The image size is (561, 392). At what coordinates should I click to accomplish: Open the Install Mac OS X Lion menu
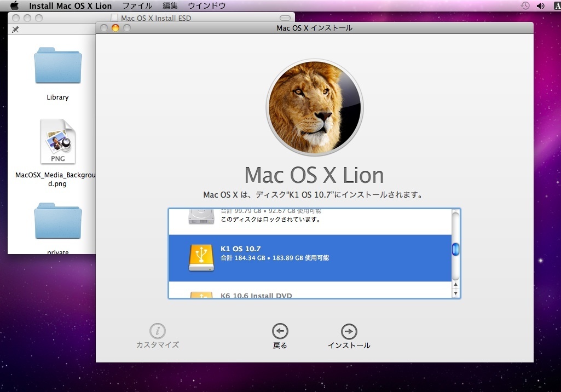coord(70,6)
